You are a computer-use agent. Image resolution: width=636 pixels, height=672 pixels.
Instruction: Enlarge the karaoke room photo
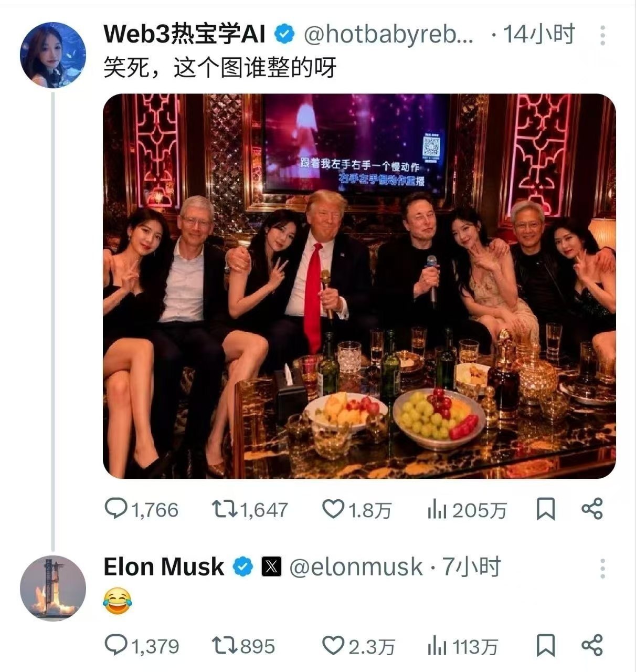pyautogui.click(x=359, y=286)
